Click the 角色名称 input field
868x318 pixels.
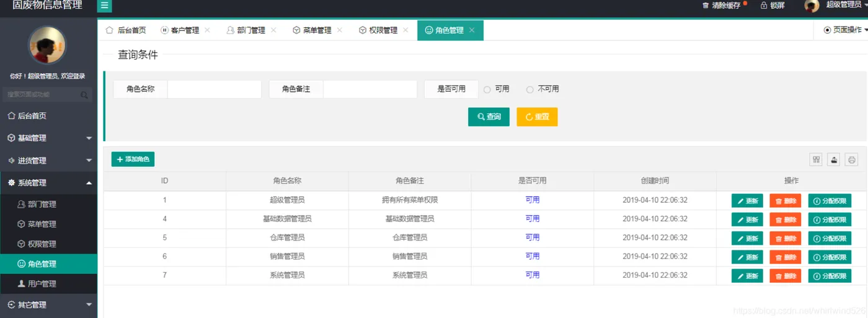point(215,89)
